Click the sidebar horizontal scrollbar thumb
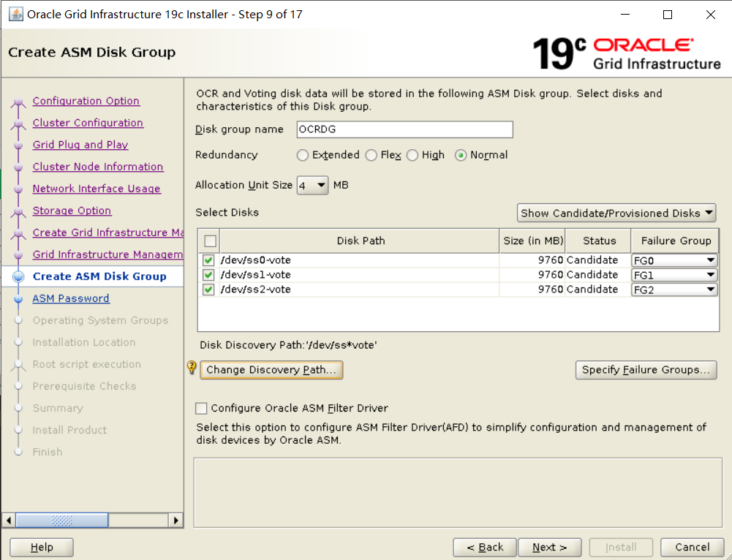732x560 pixels. (x=62, y=520)
